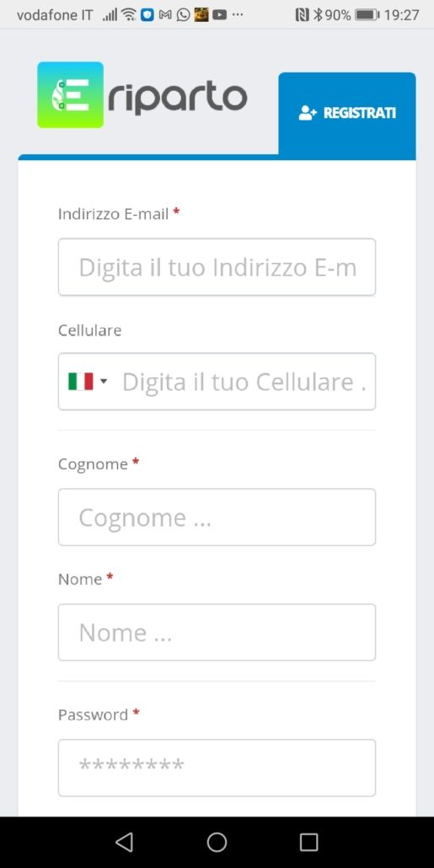Tap the battery indicator icon
The width and height of the screenshot is (434, 868).
point(367,15)
